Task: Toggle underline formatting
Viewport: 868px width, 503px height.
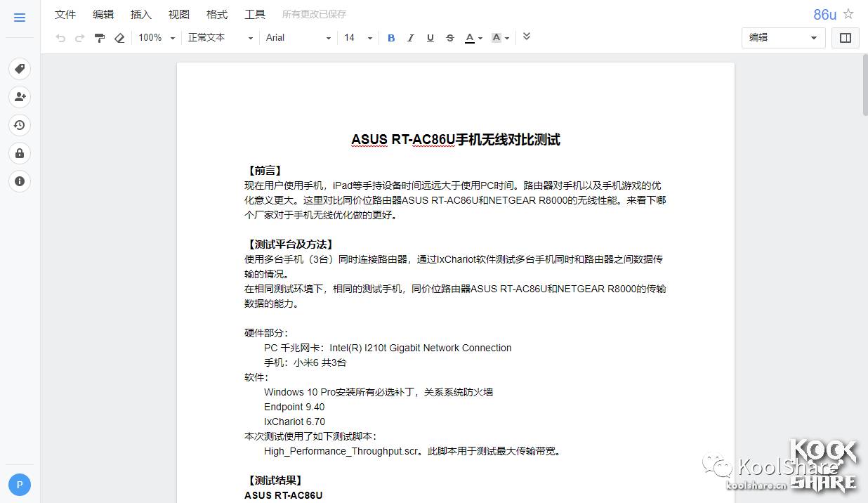Action: pyautogui.click(x=430, y=38)
